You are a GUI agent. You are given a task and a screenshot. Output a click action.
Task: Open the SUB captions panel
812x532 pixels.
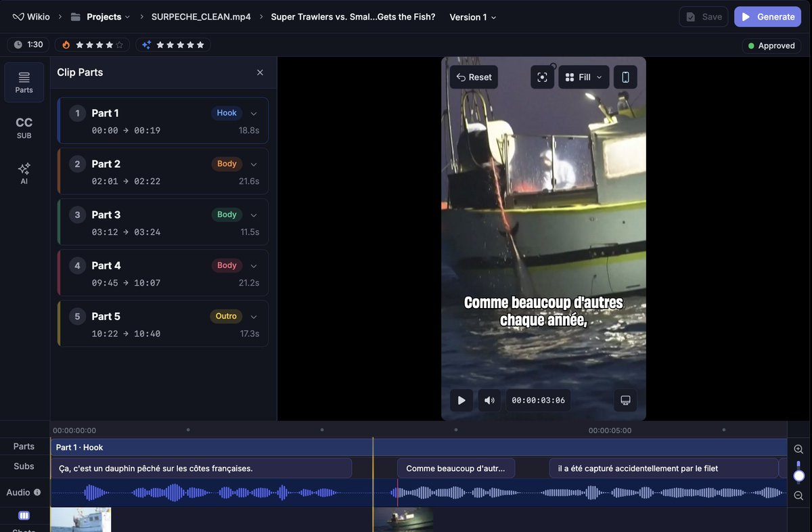24,128
